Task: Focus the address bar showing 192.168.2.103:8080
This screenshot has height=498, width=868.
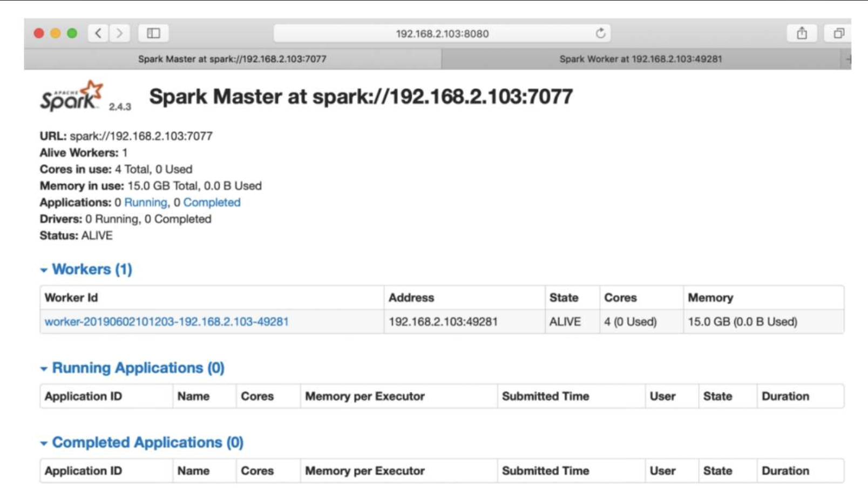Action: pos(442,33)
